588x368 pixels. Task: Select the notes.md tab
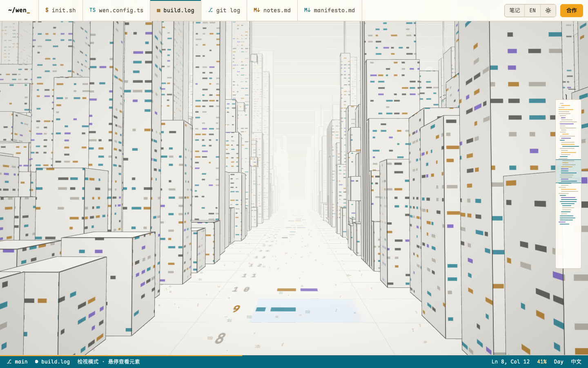point(272,10)
